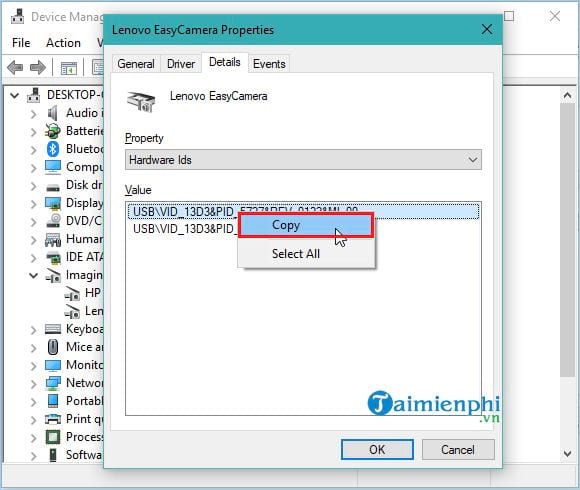
Task: Choose Copy in the context menu
Action: pyautogui.click(x=306, y=225)
